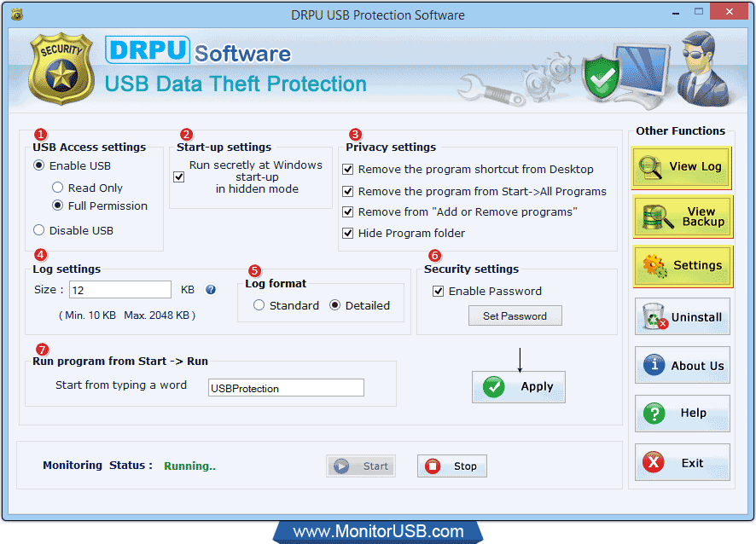Open View Backup
Viewport: 756px width, 544px height.
coord(683,217)
